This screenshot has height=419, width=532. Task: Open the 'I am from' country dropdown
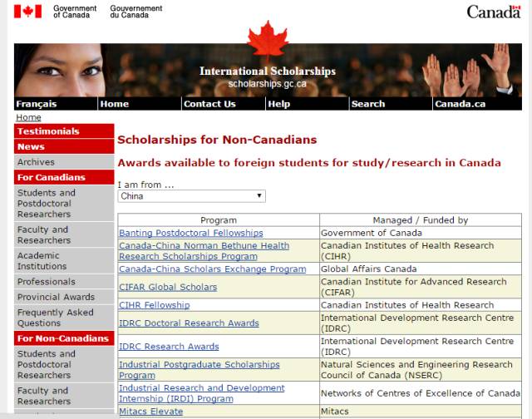pyautogui.click(x=192, y=196)
